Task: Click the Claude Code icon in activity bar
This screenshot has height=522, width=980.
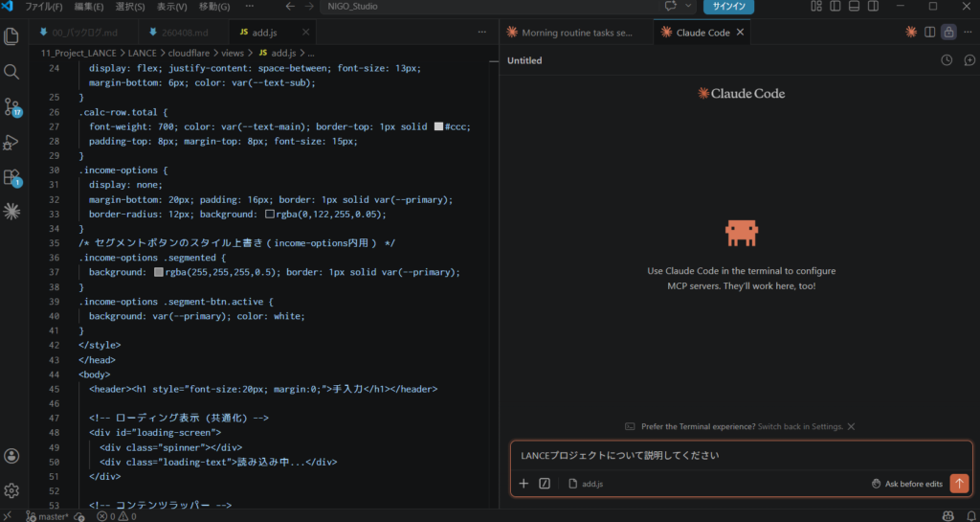Action: coord(11,211)
